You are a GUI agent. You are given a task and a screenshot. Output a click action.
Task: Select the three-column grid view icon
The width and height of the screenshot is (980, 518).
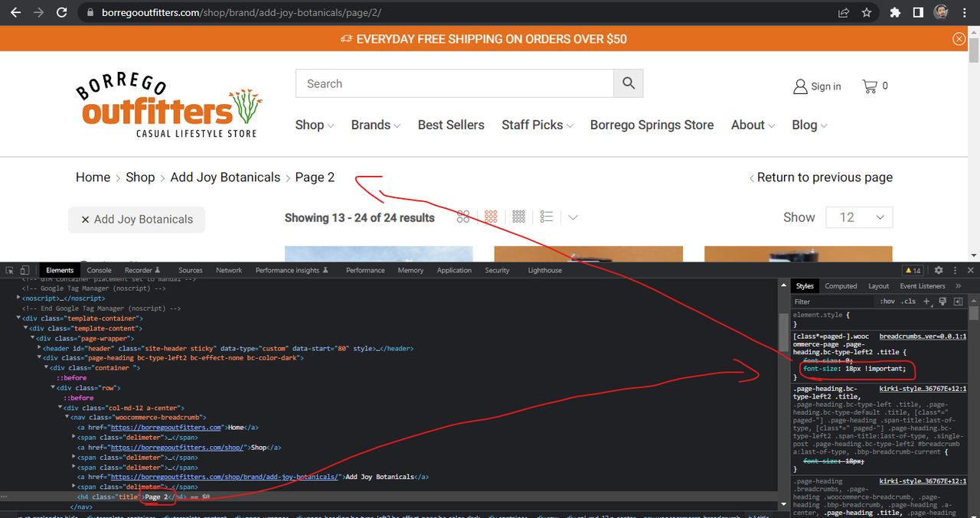(491, 217)
